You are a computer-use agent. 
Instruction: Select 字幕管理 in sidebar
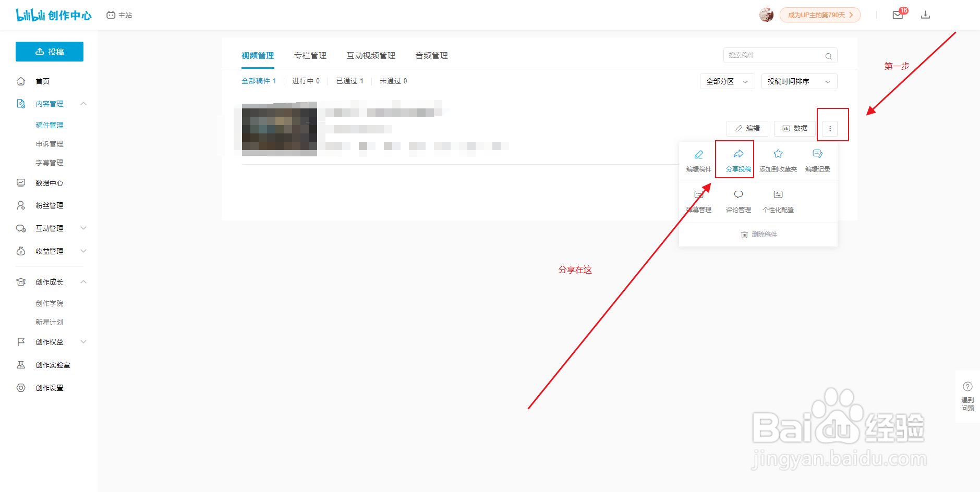tap(50, 163)
